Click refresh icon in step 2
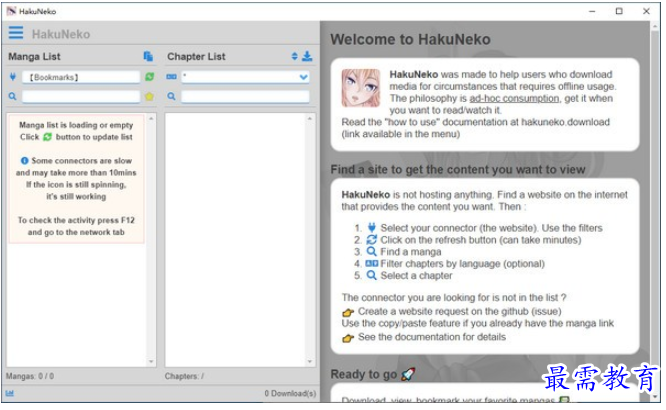Screen dimensions: 666x410 [x=372, y=240]
